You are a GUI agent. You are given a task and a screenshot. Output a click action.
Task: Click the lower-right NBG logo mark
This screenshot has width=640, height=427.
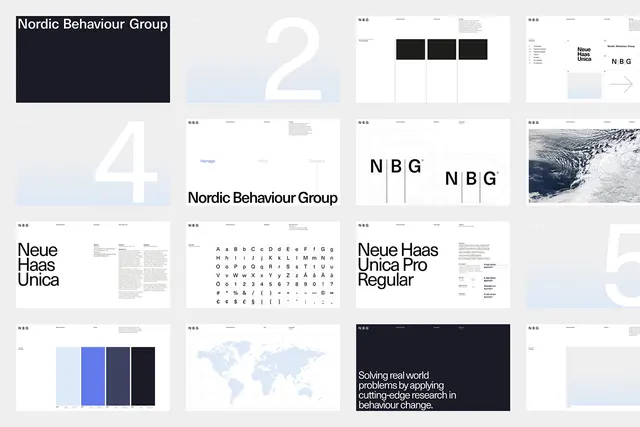pos(471,179)
